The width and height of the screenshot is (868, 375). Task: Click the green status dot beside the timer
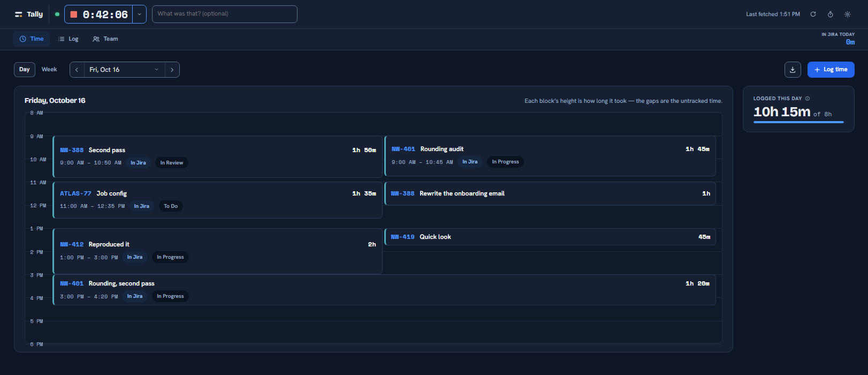tap(57, 14)
